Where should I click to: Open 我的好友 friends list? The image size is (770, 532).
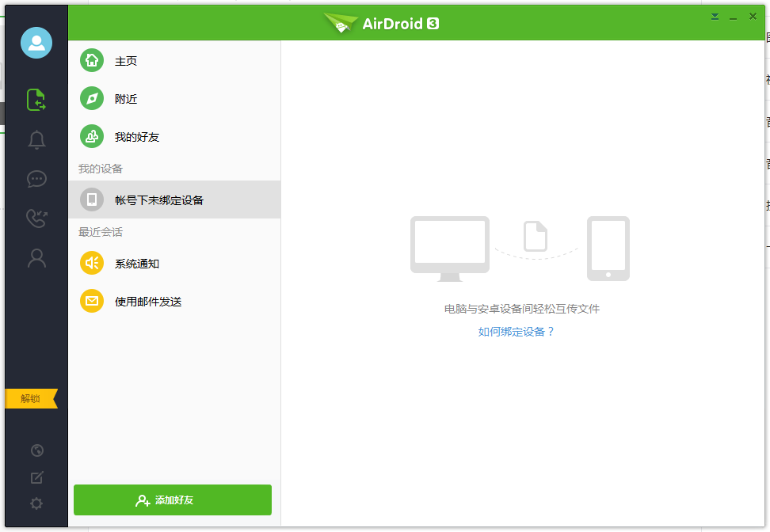(x=136, y=137)
